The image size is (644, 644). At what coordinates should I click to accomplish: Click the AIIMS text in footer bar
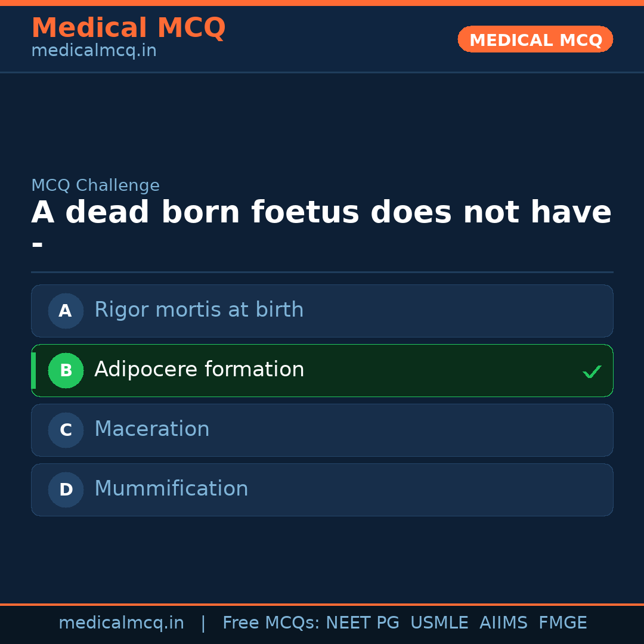click(x=504, y=622)
